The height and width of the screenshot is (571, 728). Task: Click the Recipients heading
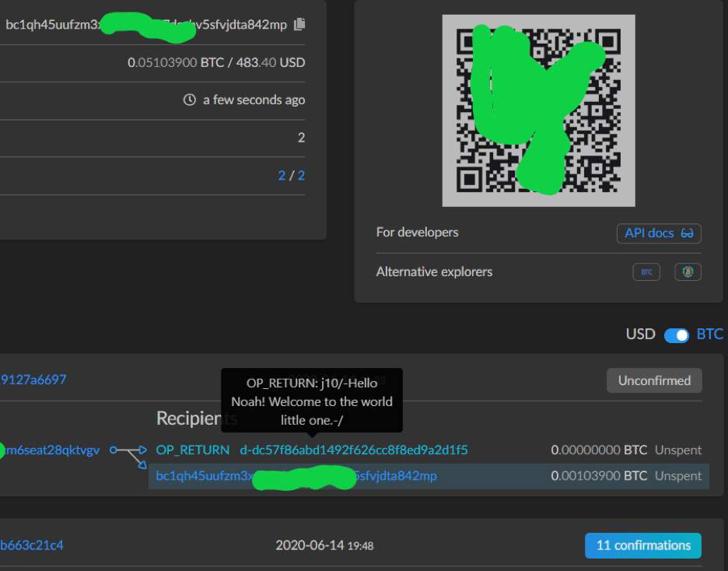coord(197,419)
